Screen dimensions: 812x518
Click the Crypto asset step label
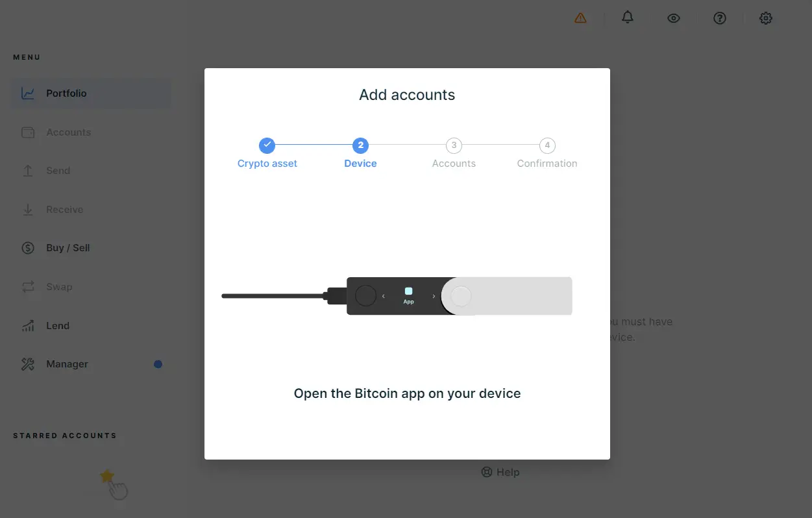pyautogui.click(x=267, y=164)
